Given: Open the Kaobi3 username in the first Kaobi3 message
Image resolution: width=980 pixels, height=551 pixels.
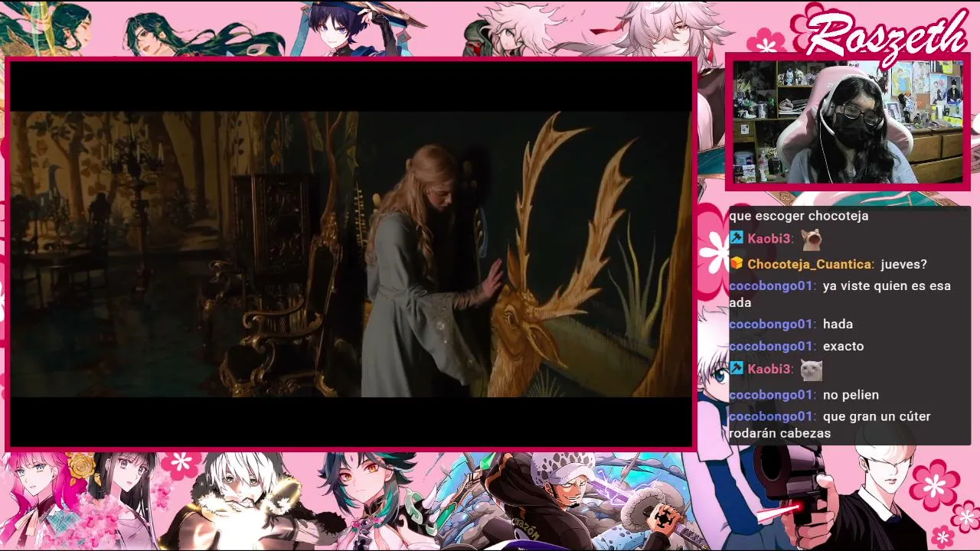Looking at the screenshot, I should click(x=769, y=239).
